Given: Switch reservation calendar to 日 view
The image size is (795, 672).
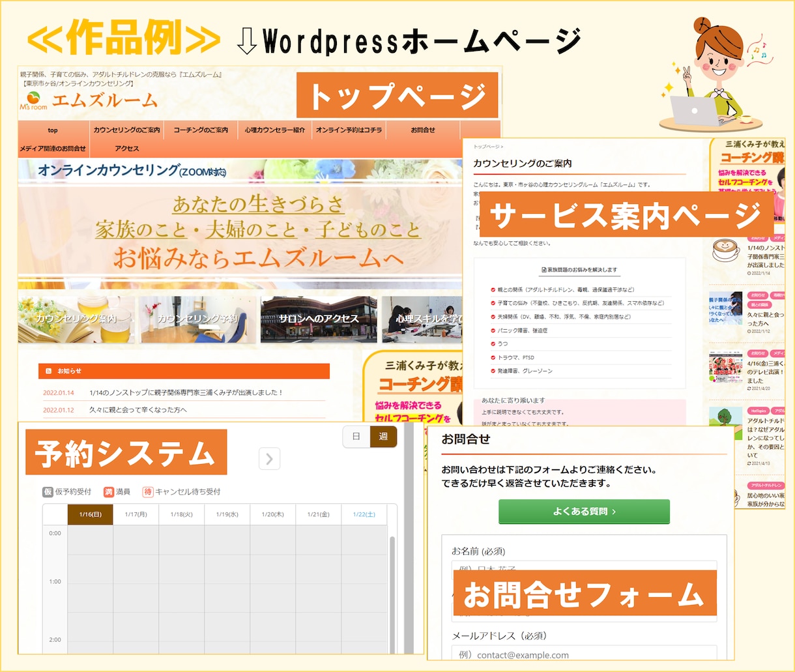Looking at the screenshot, I should tap(356, 437).
